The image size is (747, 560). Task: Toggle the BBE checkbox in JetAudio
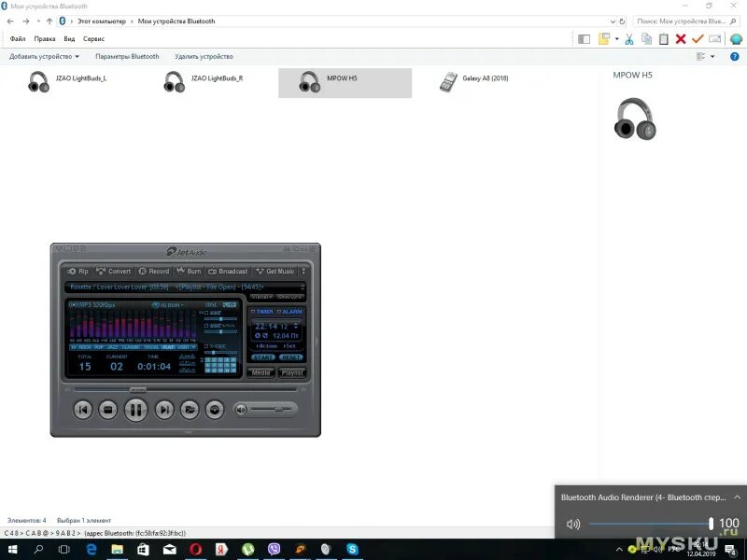pos(206,313)
